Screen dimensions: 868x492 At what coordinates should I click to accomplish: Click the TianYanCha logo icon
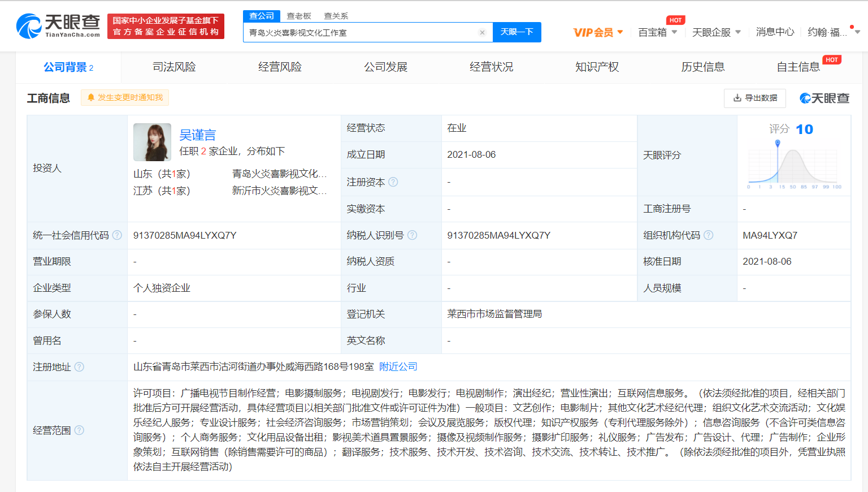[29, 27]
